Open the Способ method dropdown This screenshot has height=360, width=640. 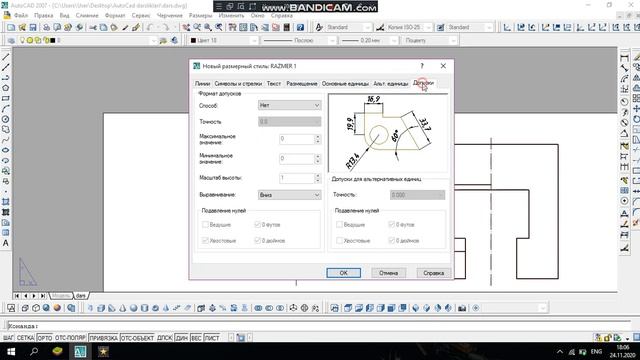290,105
